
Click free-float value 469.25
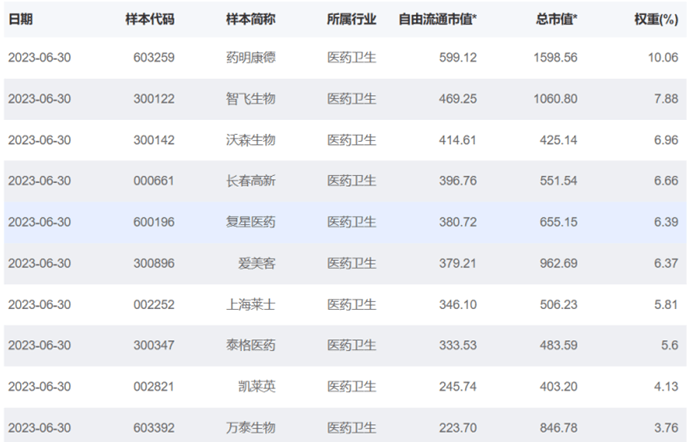point(458,98)
